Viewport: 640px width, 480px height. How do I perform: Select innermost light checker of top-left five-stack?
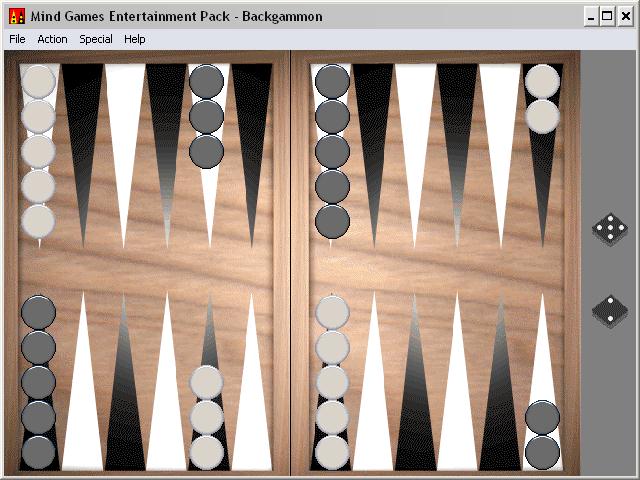click(x=38, y=222)
